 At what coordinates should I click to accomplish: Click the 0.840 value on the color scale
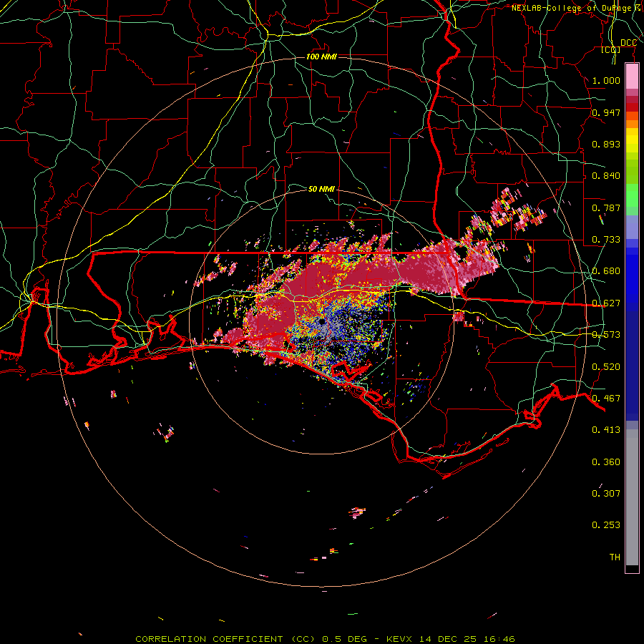[606, 176]
